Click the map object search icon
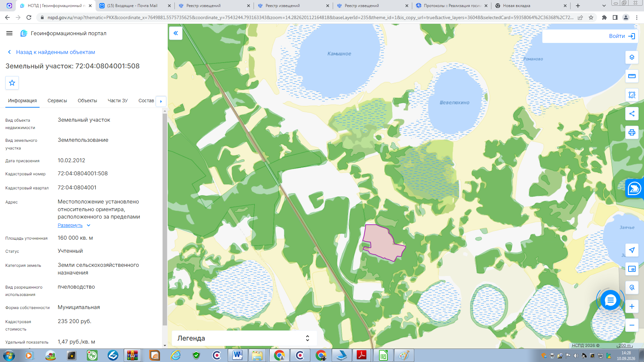 [x=632, y=288]
